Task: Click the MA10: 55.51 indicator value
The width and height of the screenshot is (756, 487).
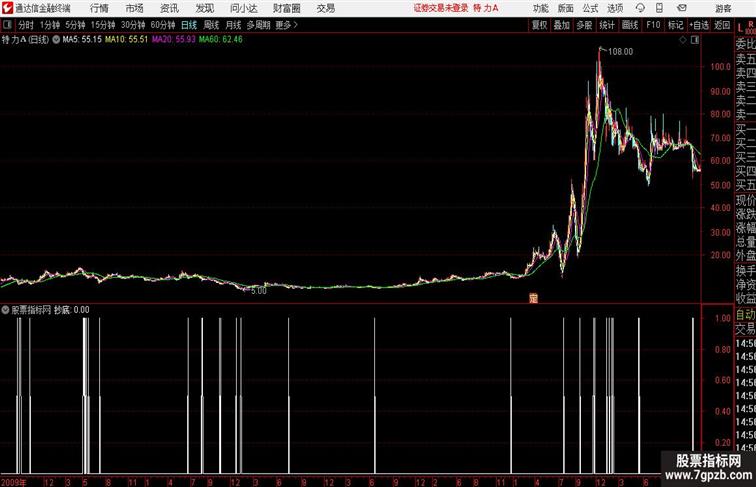Action: (x=126, y=40)
